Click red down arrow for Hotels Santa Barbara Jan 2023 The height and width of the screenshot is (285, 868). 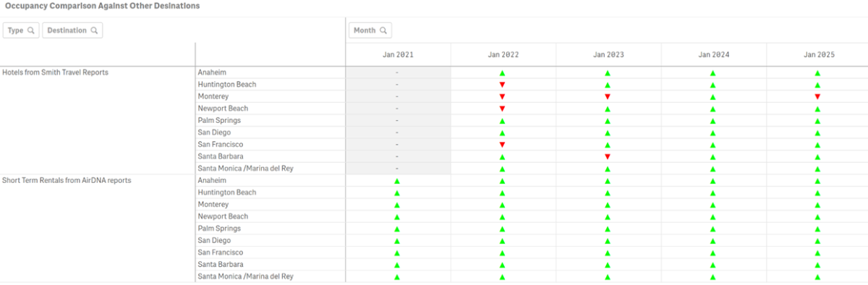[608, 157]
